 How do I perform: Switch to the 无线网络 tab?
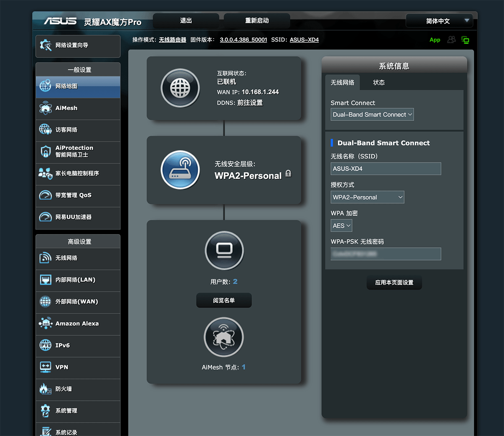342,83
